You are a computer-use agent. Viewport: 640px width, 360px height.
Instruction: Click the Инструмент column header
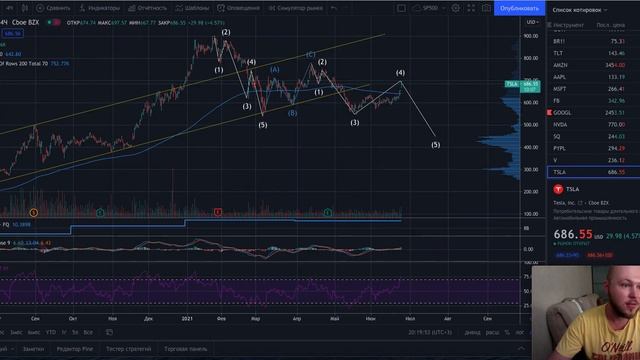click(569, 25)
